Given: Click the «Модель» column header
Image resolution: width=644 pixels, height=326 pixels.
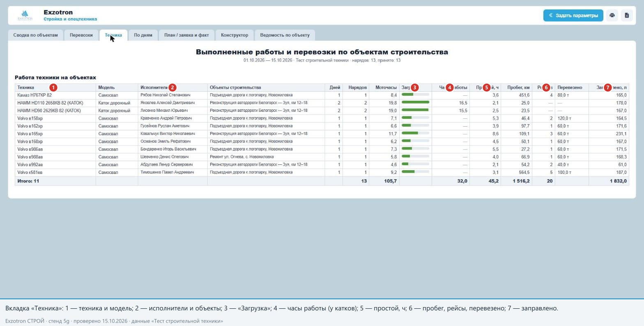Looking at the screenshot, I should [117, 88].
